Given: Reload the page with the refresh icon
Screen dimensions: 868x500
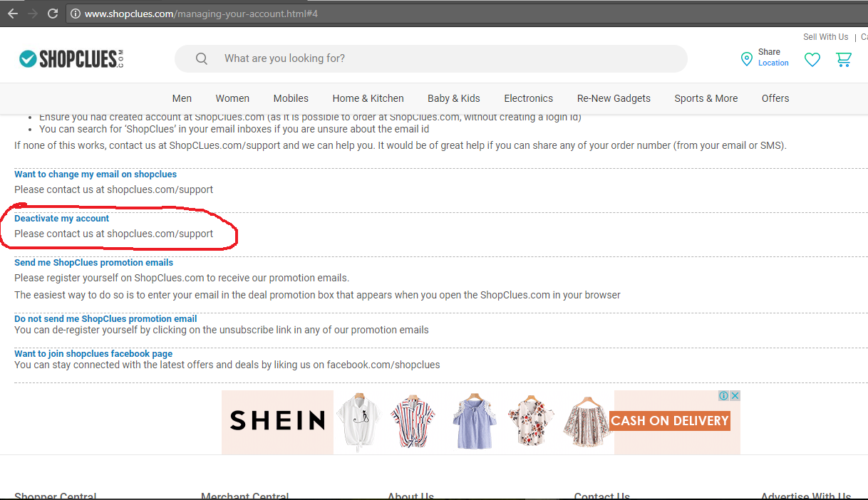Looking at the screenshot, I should [x=52, y=14].
